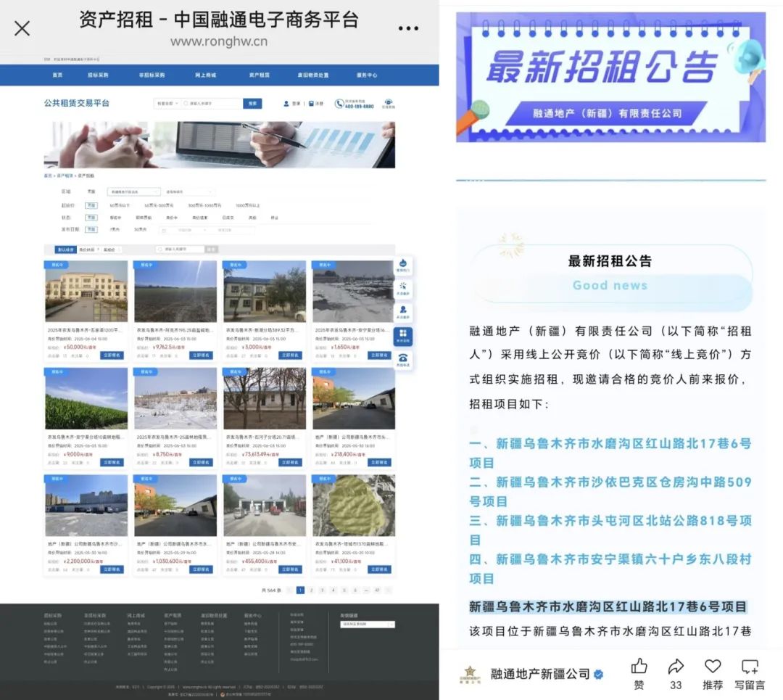
Task: Click the highlighted grid icon in the floating sidebar
Action: [x=403, y=334]
